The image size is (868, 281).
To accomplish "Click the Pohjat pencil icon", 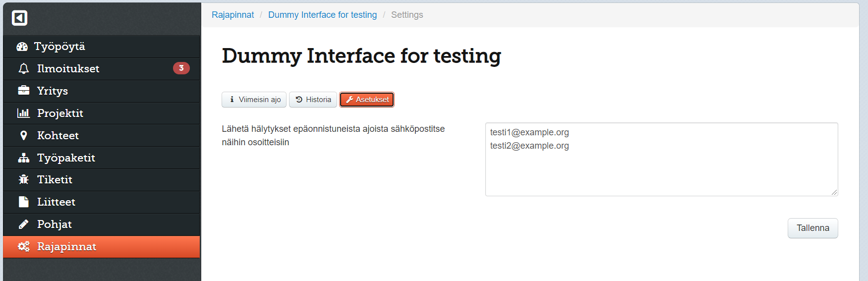I will tap(23, 224).
